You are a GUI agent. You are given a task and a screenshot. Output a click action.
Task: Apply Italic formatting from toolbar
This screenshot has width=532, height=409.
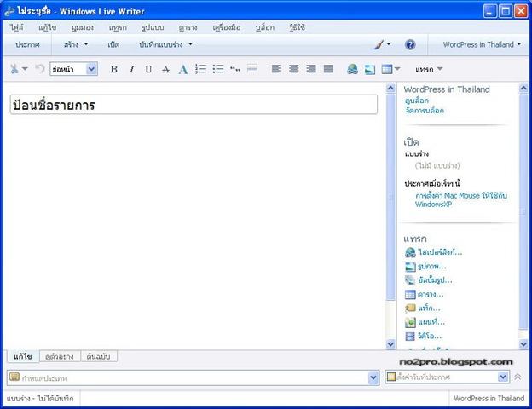coord(131,69)
